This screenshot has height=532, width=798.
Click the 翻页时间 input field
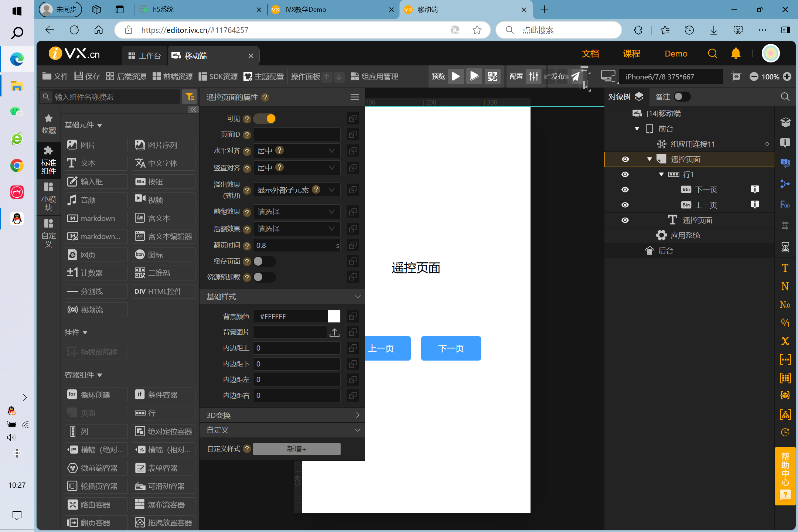click(297, 245)
